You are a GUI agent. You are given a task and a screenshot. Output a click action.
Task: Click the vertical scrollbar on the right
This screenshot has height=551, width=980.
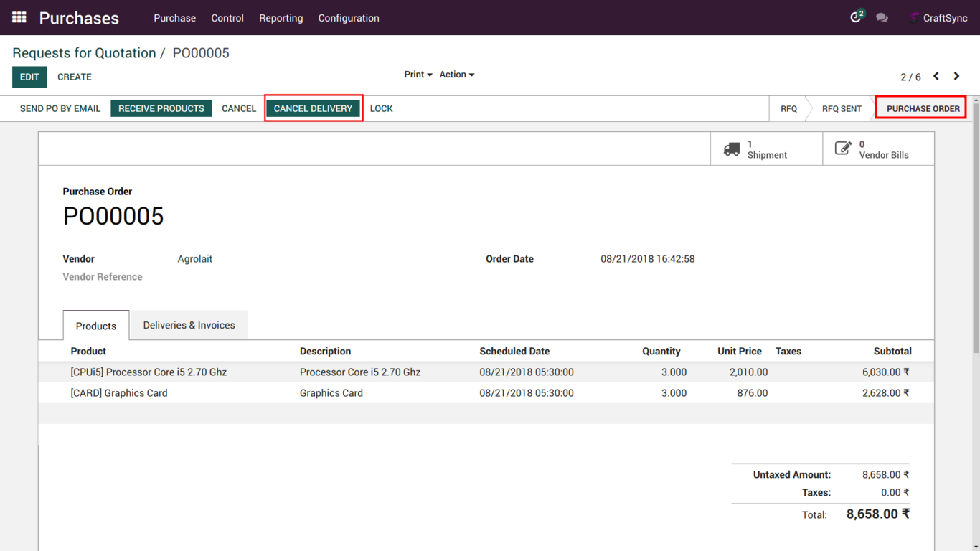point(976,230)
